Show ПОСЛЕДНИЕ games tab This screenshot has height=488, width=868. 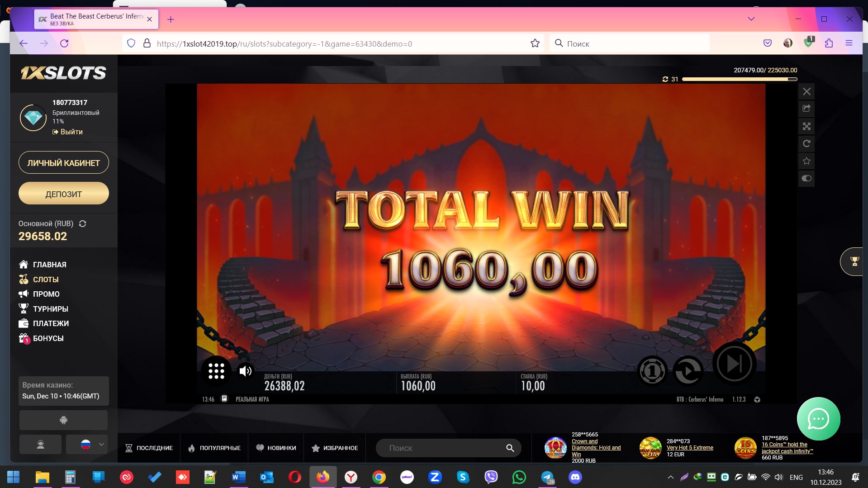pyautogui.click(x=149, y=448)
